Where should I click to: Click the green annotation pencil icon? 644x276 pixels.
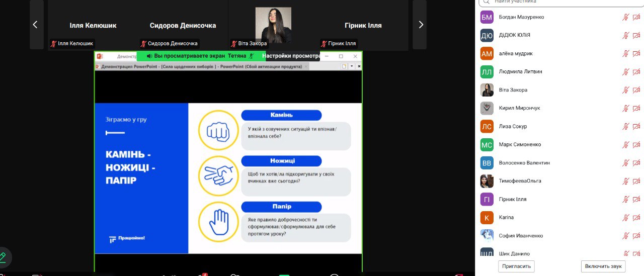point(3,257)
